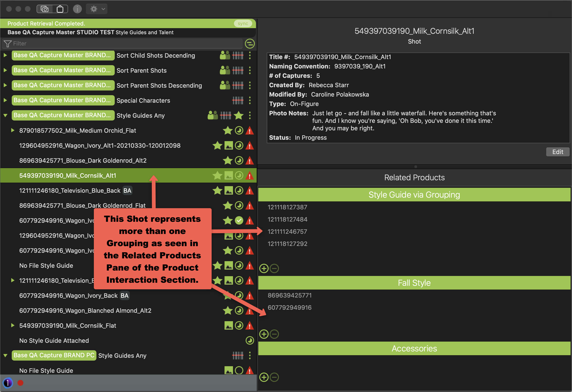Open the gear settings dropdown
Screen dimensions: 572x392
coord(97,9)
